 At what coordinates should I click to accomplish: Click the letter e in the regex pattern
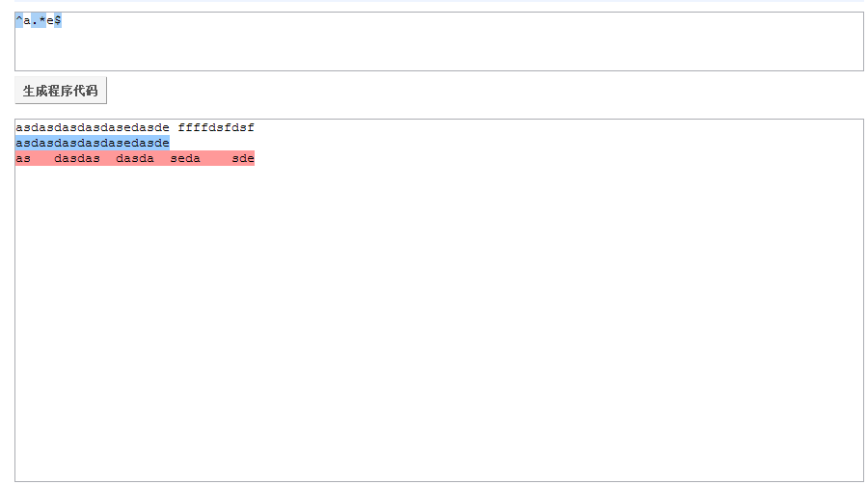click(x=50, y=20)
